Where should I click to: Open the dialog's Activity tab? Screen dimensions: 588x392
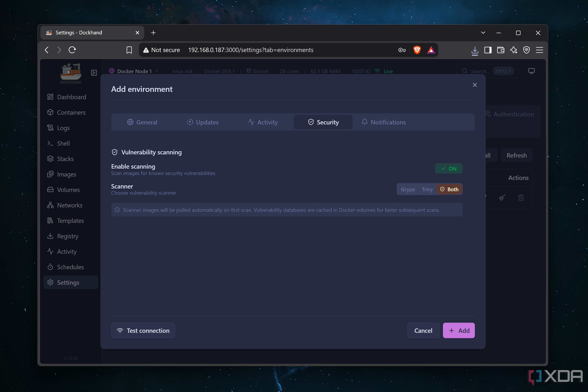coord(263,122)
